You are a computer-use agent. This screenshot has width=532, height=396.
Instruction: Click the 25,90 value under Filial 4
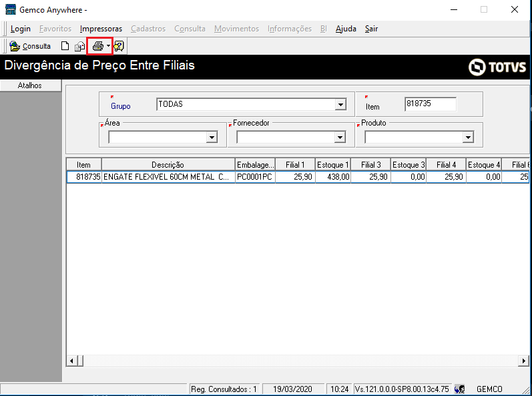pyautogui.click(x=446, y=177)
